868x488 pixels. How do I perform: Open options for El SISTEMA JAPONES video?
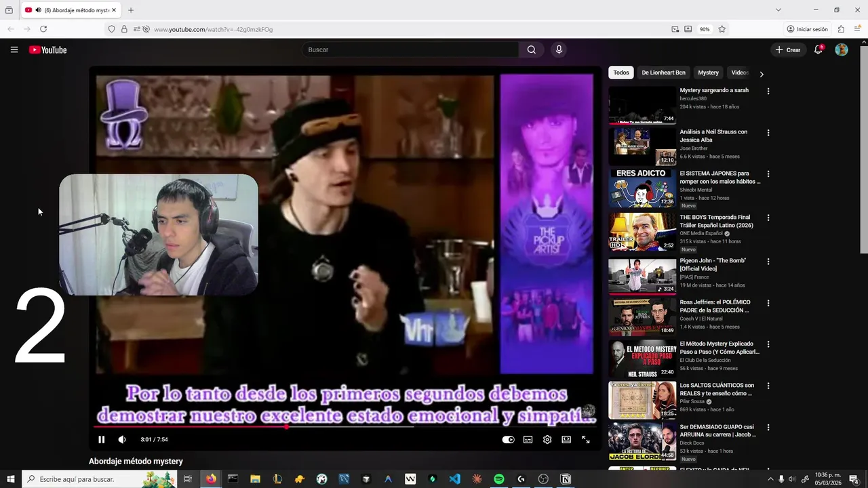[768, 174]
